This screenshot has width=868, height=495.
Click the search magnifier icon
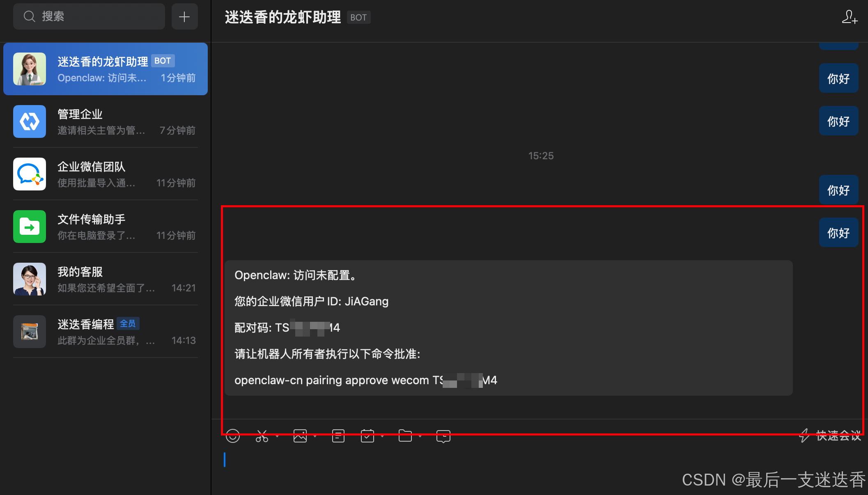(x=29, y=16)
